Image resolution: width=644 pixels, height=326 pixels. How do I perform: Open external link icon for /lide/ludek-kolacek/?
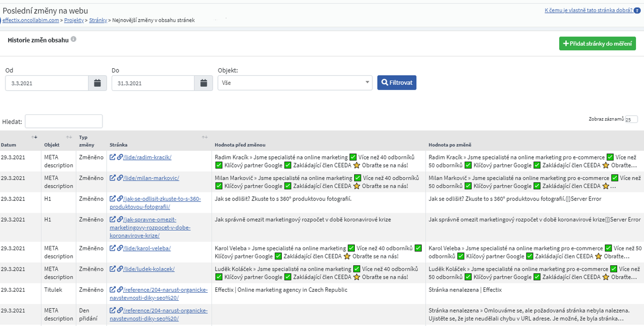coord(113,269)
